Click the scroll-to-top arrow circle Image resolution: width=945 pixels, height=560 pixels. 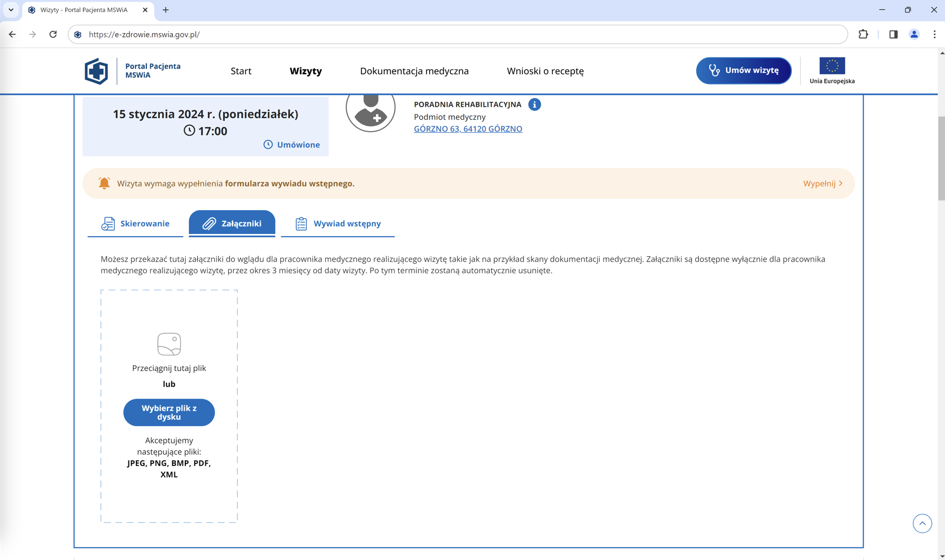(x=922, y=523)
